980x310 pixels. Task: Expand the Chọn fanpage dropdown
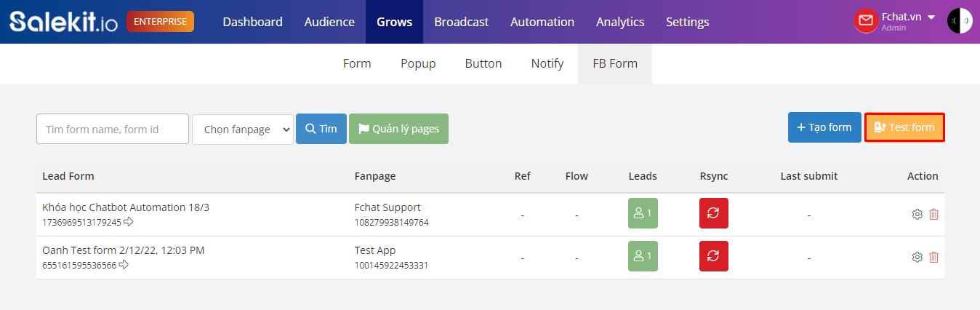click(243, 129)
